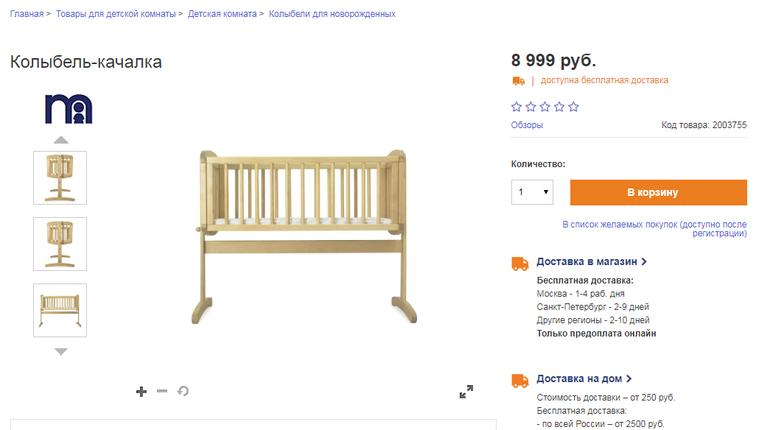Viewport: 770px width, 430px height.
Task: Open the "Обзоры" reviews link
Action: coord(527,125)
